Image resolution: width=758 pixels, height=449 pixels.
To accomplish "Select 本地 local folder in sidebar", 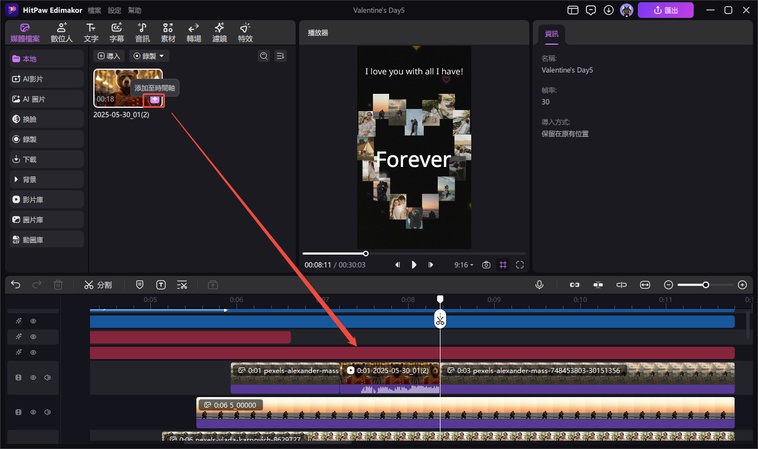I will (x=46, y=59).
